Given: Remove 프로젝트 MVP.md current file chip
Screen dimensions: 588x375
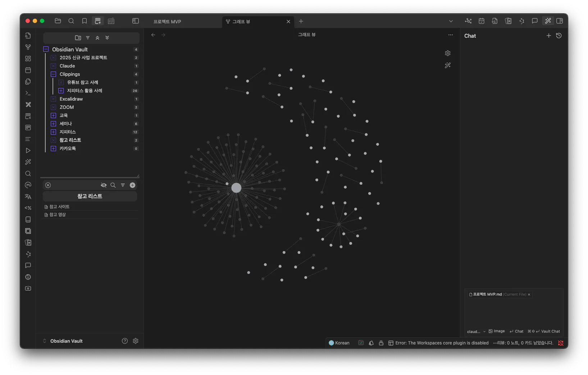Looking at the screenshot, I should 529,295.
